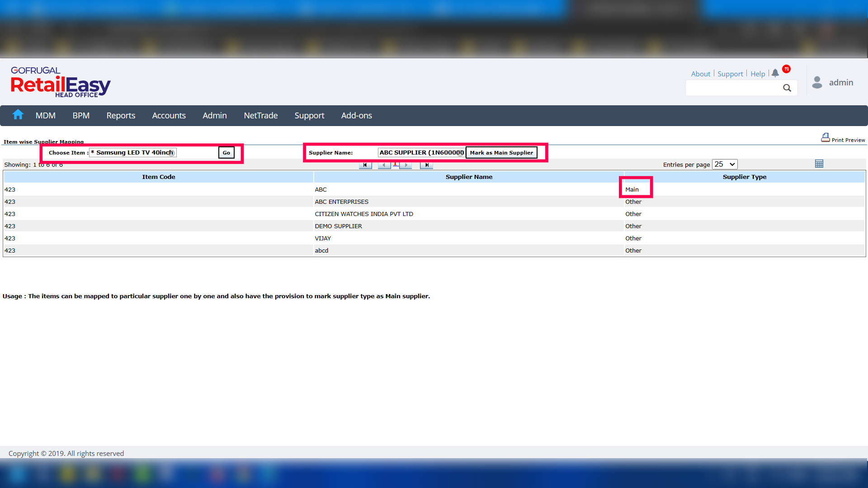Jump to last page of results
The height and width of the screenshot is (488, 868).
(426, 165)
